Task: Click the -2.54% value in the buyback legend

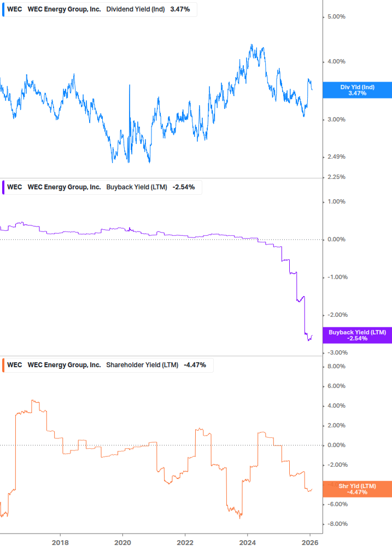Action: [184, 187]
